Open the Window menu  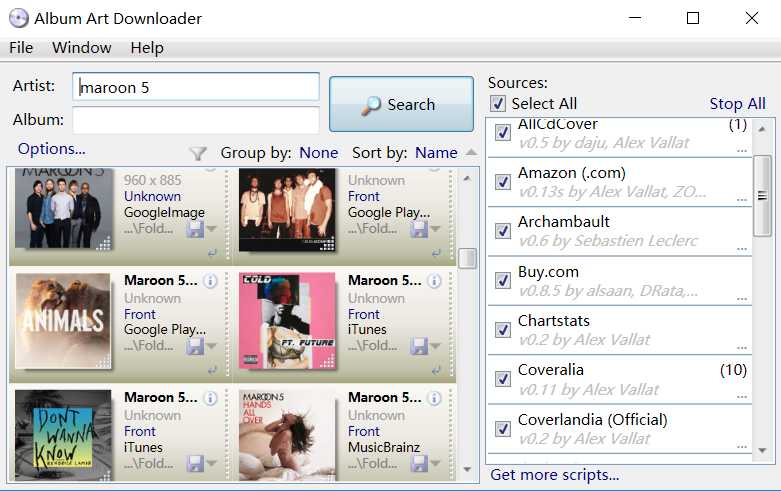coord(82,48)
